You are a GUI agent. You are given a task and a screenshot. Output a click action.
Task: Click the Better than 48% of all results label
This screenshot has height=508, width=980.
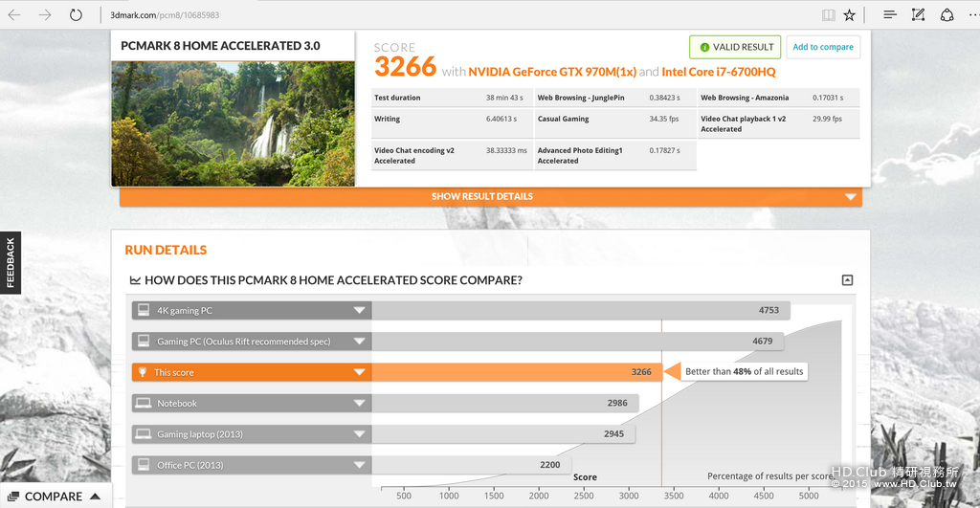coord(744,372)
